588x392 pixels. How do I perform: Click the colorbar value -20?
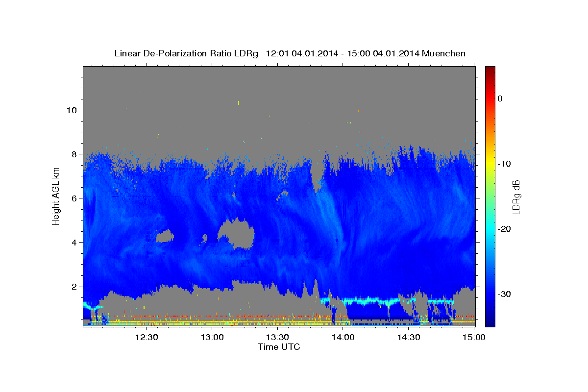(504, 229)
